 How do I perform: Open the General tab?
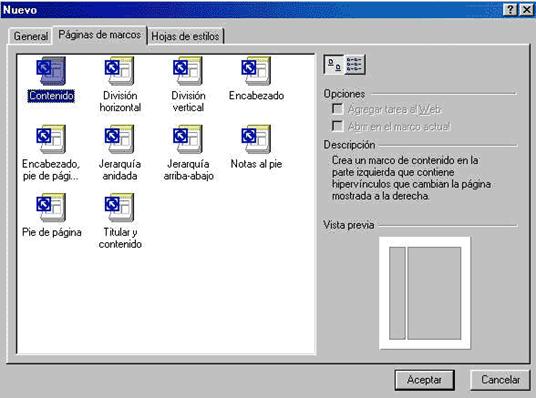pos(30,36)
